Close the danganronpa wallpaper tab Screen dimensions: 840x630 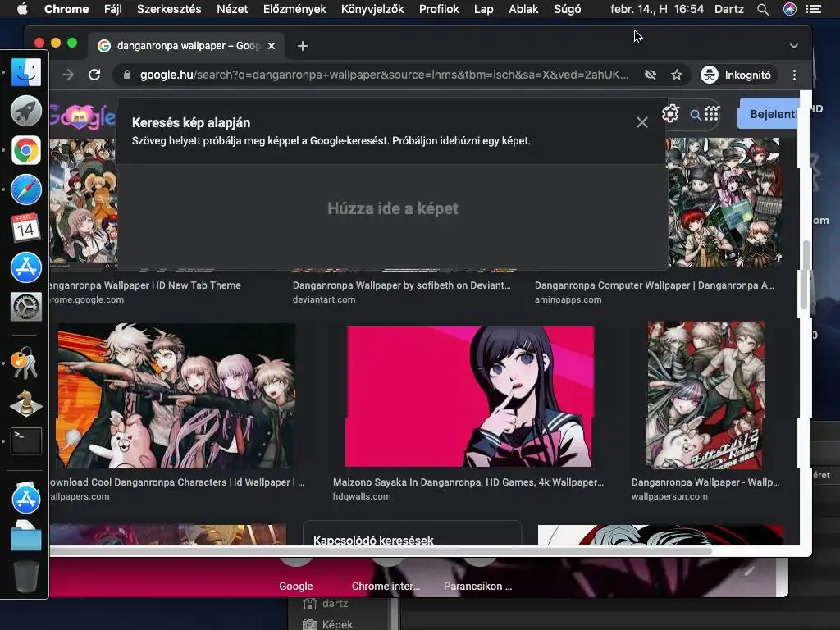272,46
